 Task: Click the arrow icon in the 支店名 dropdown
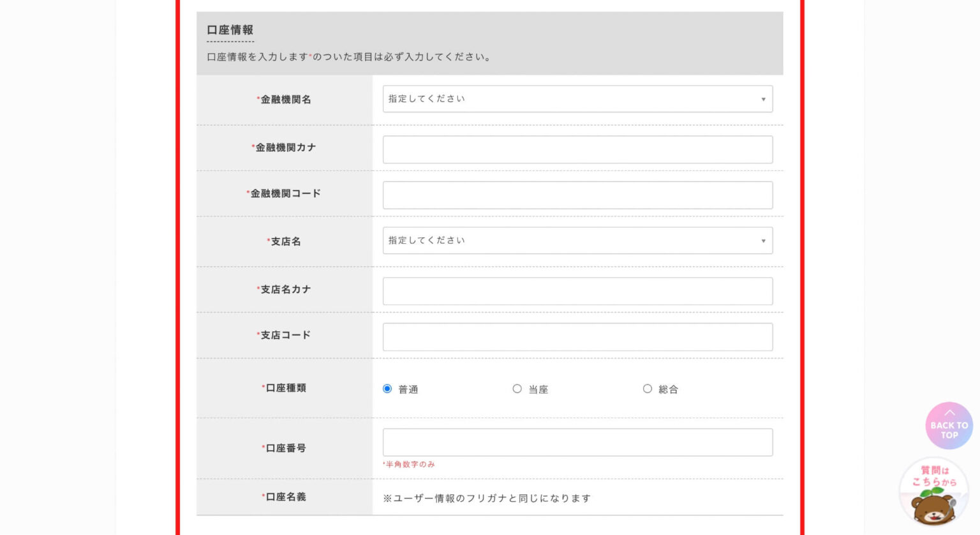click(x=763, y=241)
